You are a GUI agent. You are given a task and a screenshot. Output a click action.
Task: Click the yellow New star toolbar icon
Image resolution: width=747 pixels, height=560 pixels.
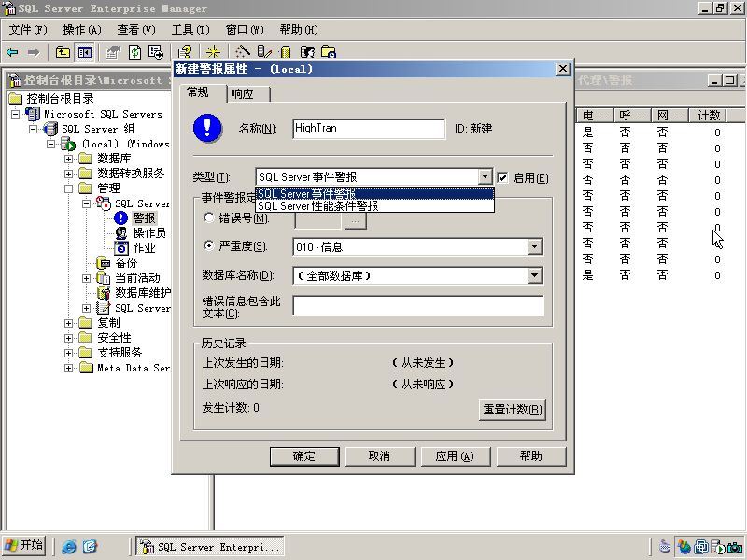[x=213, y=52]
